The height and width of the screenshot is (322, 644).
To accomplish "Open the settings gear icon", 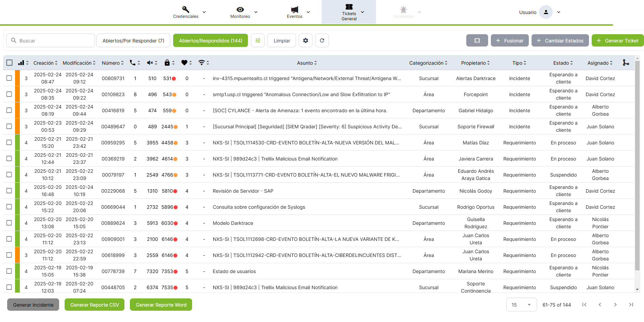I will click(306, 40).
